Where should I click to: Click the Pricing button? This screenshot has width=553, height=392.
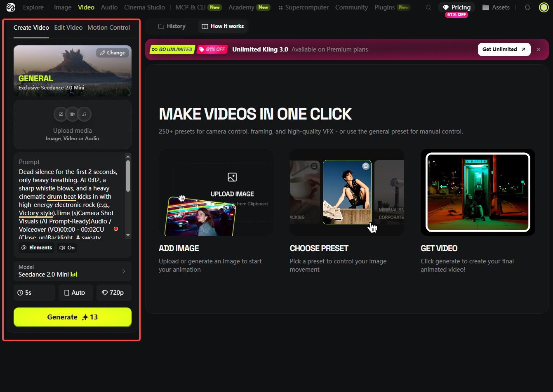click(457, 7)
